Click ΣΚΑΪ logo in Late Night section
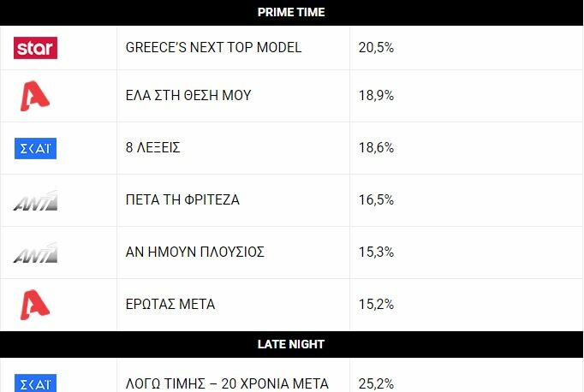The height and width of the screenshot is (392, 584). tap(35, 383)
